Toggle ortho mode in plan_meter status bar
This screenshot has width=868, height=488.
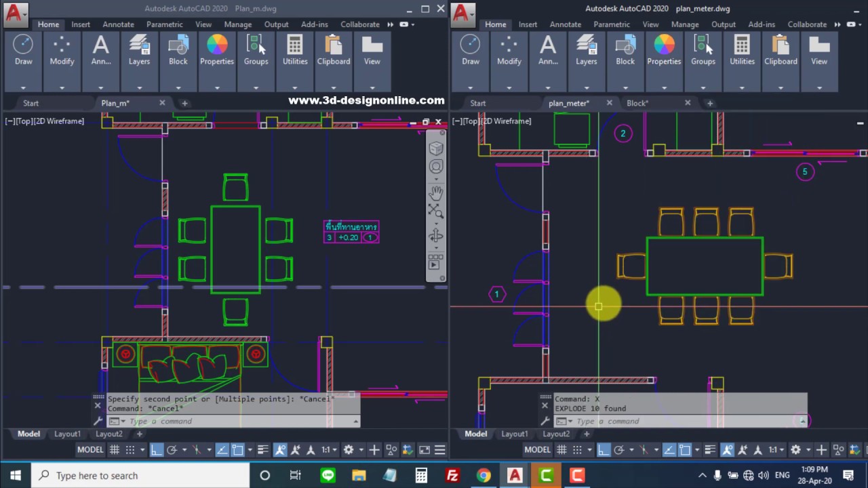pyautogui.click(x=603, y=449)
